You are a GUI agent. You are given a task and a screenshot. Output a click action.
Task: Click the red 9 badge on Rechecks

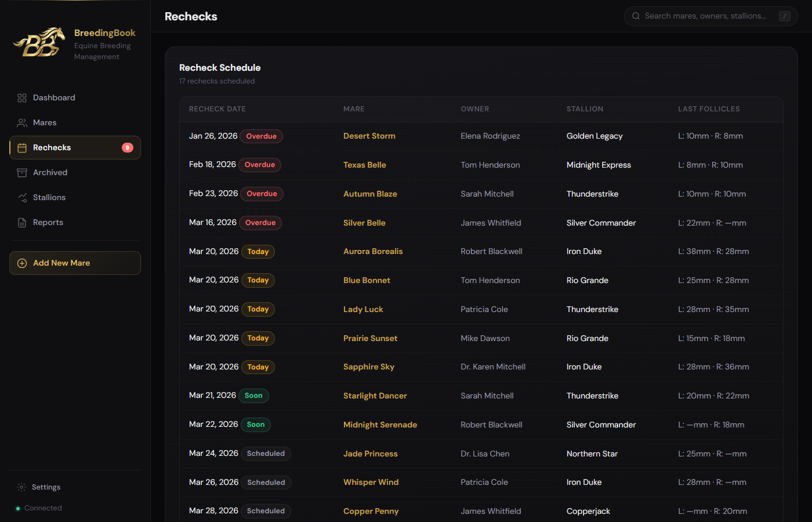128,148
